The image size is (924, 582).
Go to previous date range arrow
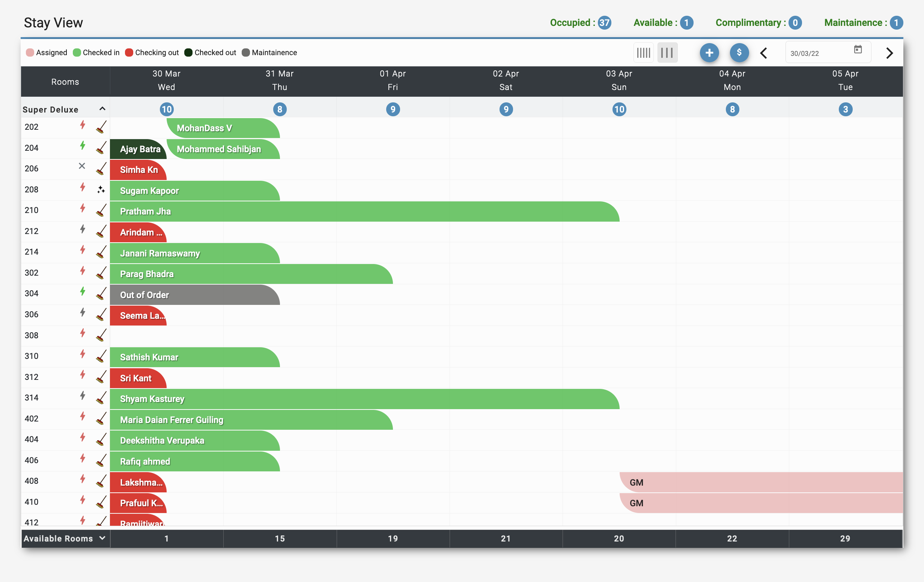pyautogui.click(x=764, y=53)
